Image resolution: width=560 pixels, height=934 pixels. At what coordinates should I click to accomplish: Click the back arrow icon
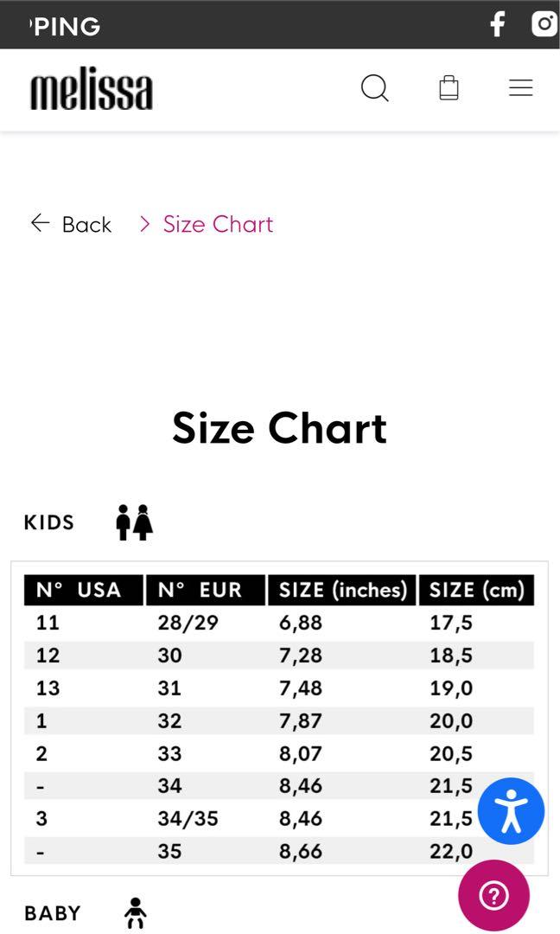(x=40, y=223)
